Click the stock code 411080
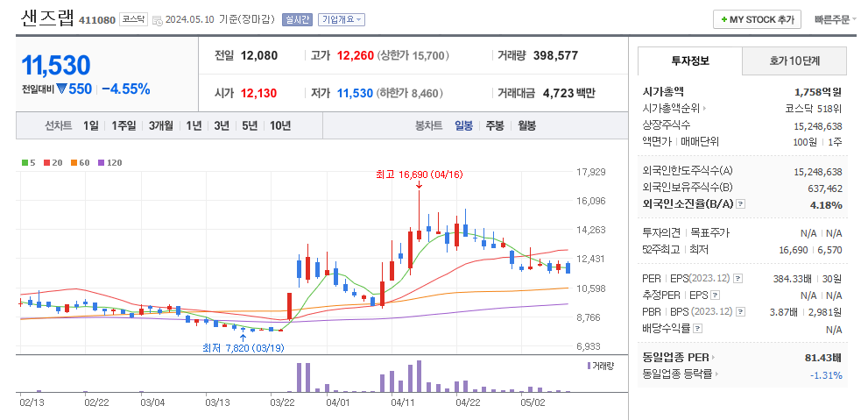Viewport: 868px width, 420px height. (x=97, y=20)
